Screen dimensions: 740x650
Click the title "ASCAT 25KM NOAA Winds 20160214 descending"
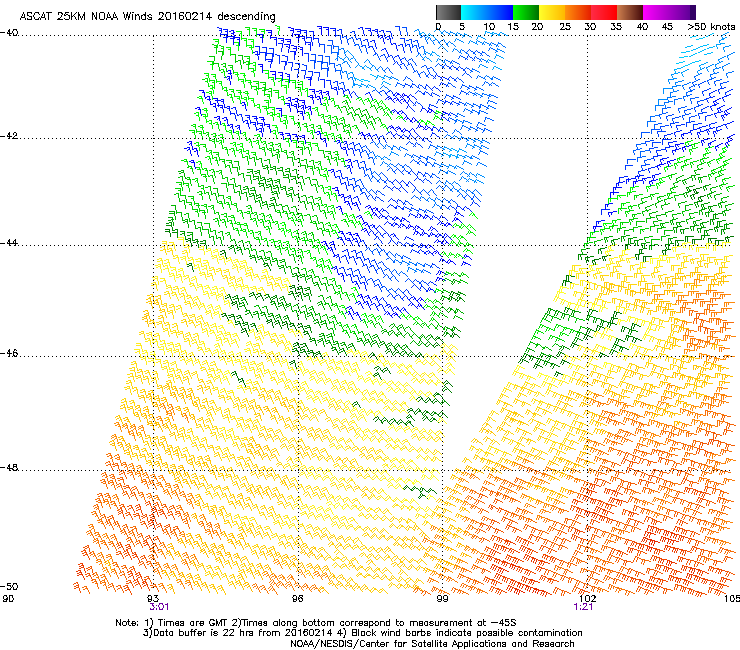148,16
